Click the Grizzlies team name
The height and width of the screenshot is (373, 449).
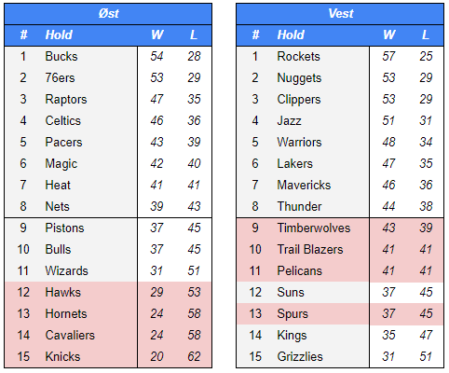[300, 357]
